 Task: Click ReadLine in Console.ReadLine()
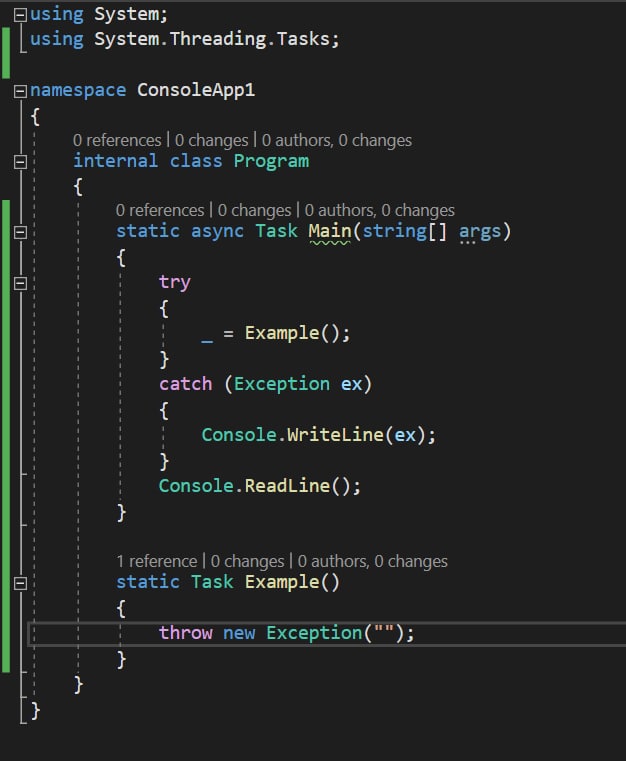pyautogui.click(x=287, y=485)
